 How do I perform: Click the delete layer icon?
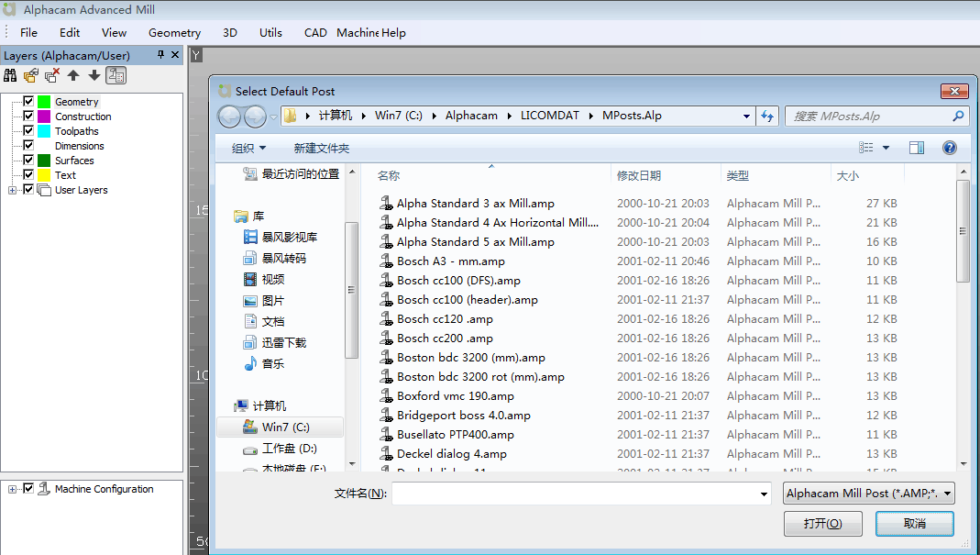pos(52,76)
